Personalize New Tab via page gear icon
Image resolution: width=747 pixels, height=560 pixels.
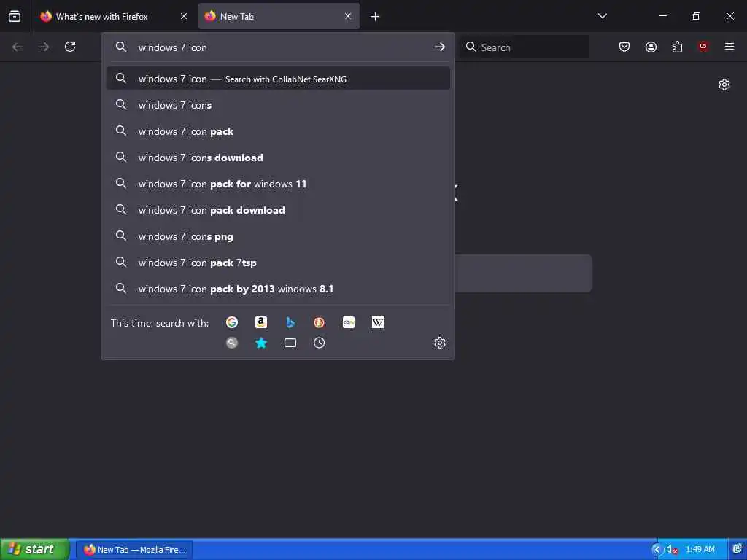(724, 85)
